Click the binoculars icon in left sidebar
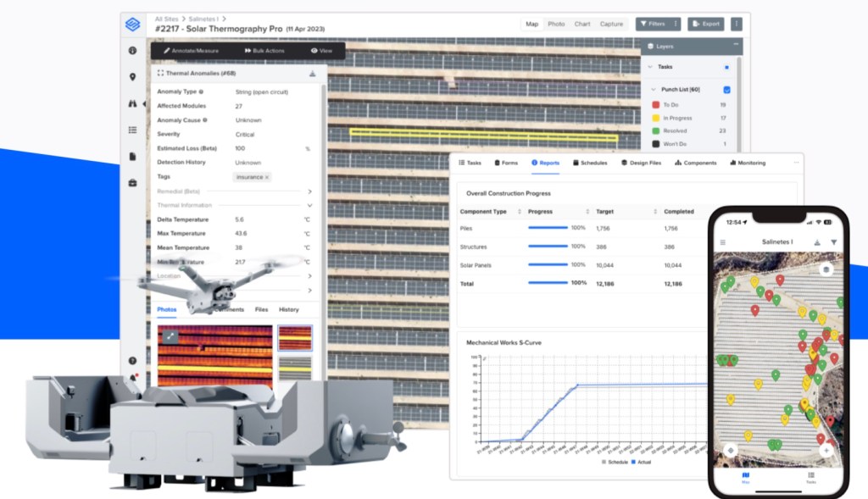This screenshot has width=868, height=499. (132, 103)
